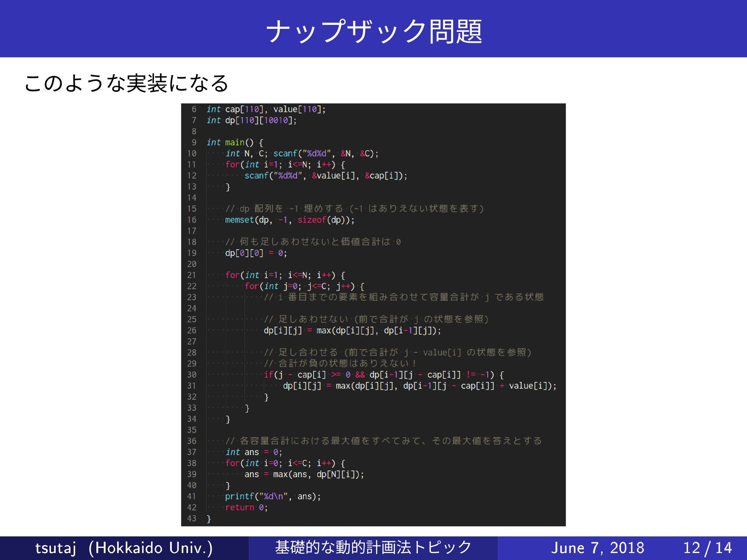747x560 pixels.
Task: Click the int ans = 0 declaration
Action: pos(253,452)
